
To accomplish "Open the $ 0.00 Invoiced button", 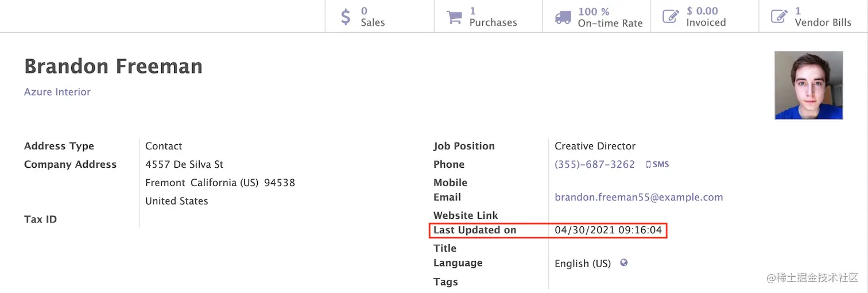I will click(705, 17).
